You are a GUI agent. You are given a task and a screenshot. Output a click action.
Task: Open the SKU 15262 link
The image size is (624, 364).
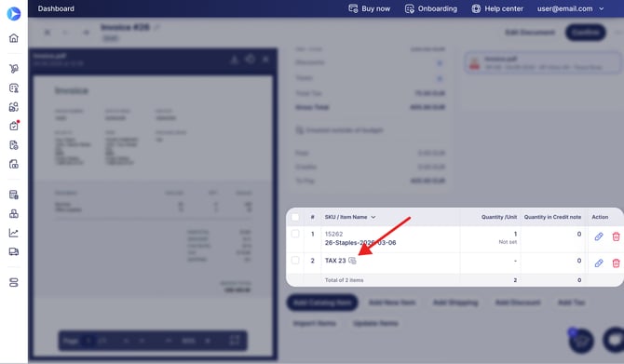click(333, 234)
